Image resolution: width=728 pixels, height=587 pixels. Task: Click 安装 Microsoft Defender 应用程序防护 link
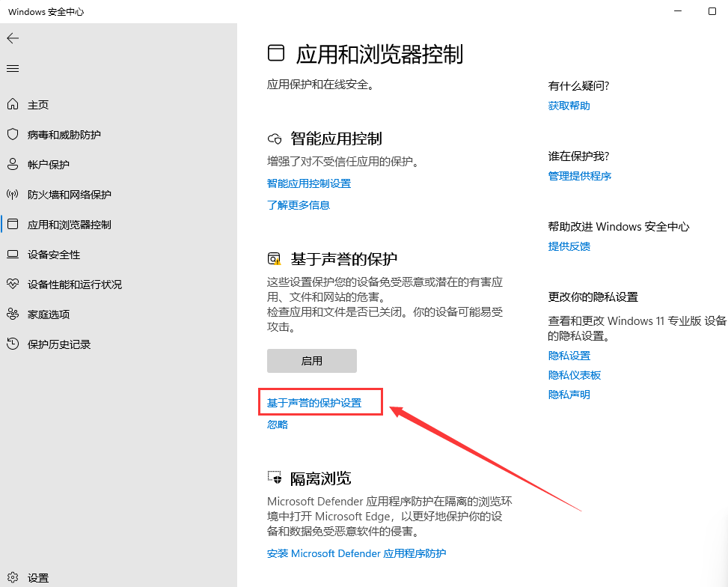pyautogui.click(x=356, y=553)
